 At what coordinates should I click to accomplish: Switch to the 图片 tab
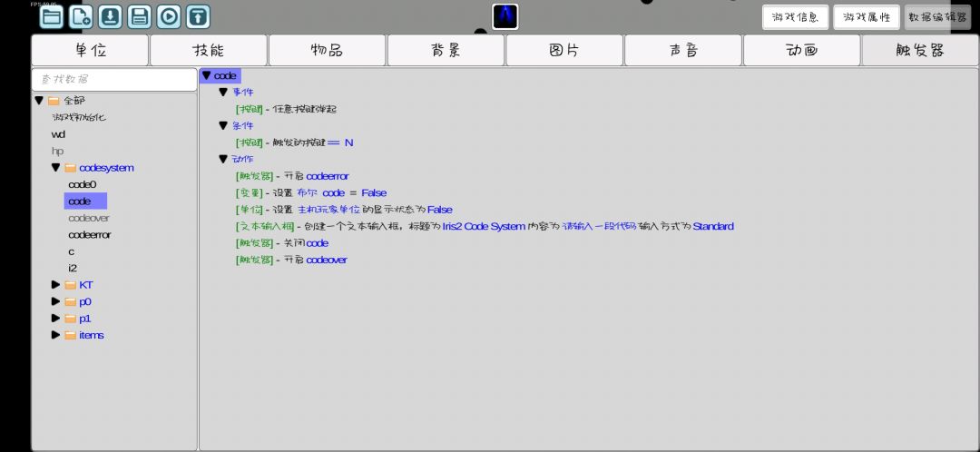click(564, 50)
